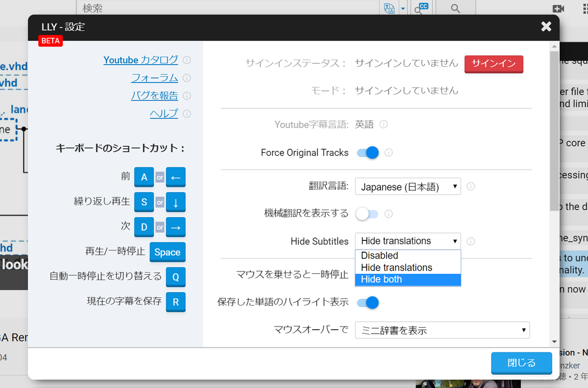The height and width of the screenshot is (388, 588).
Task: Click the blue 閉じる button
Action: pos(522,363)
